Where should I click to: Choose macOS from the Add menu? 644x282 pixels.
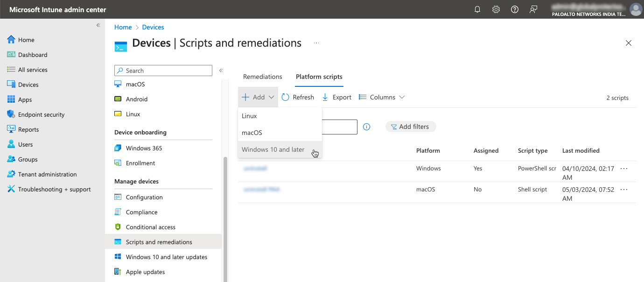252,133
